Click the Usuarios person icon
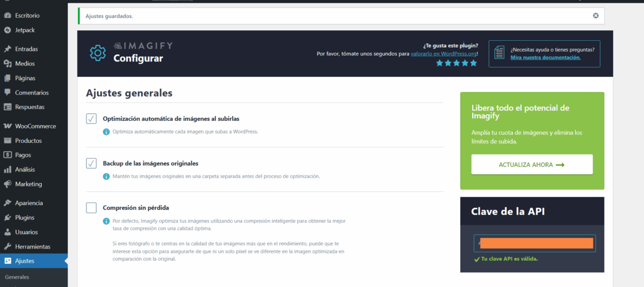 (7, 232)
